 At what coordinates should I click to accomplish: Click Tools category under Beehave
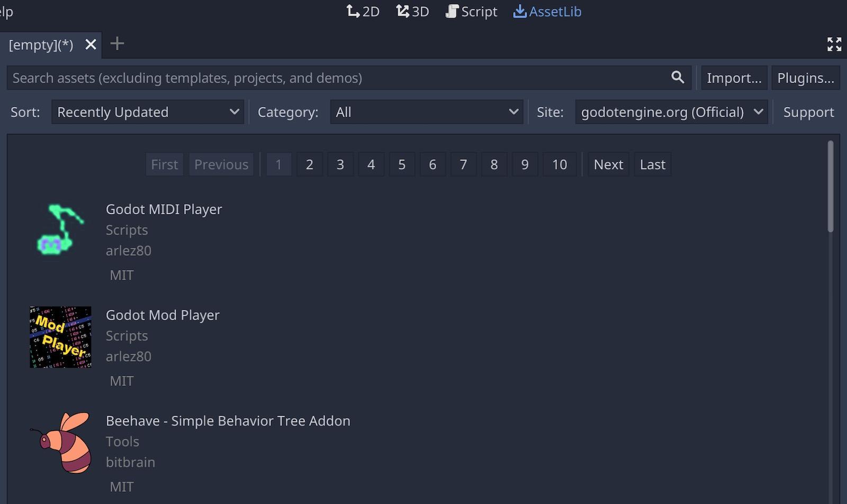122,442
